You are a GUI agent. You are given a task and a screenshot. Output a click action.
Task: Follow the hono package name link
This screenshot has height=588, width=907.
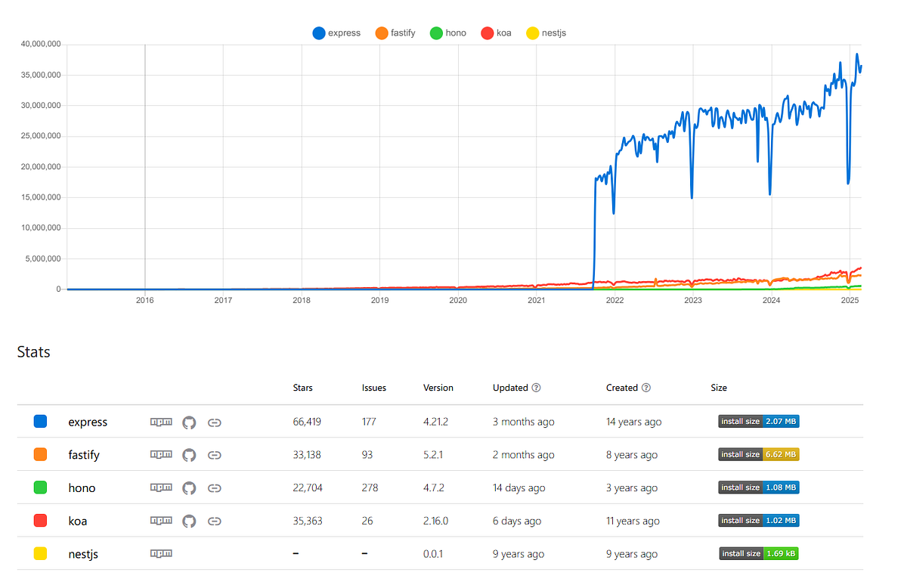(x=82, y=487)
